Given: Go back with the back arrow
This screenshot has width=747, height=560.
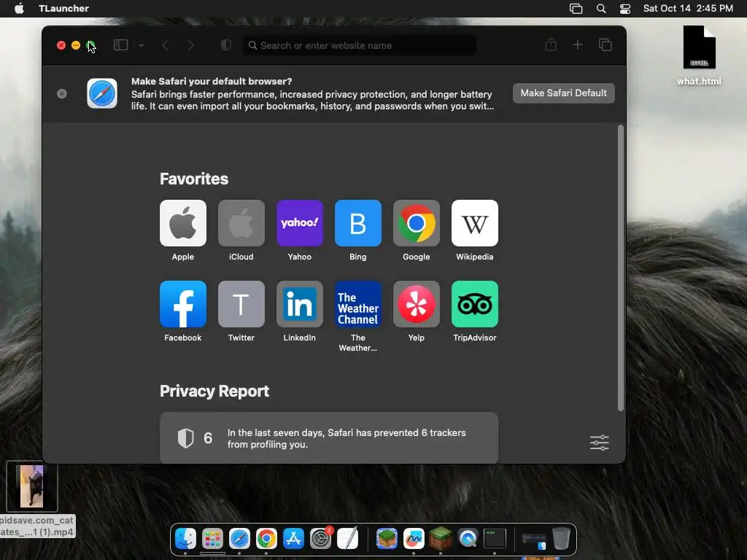Looking at the screenshot, I should click(166, 45).
